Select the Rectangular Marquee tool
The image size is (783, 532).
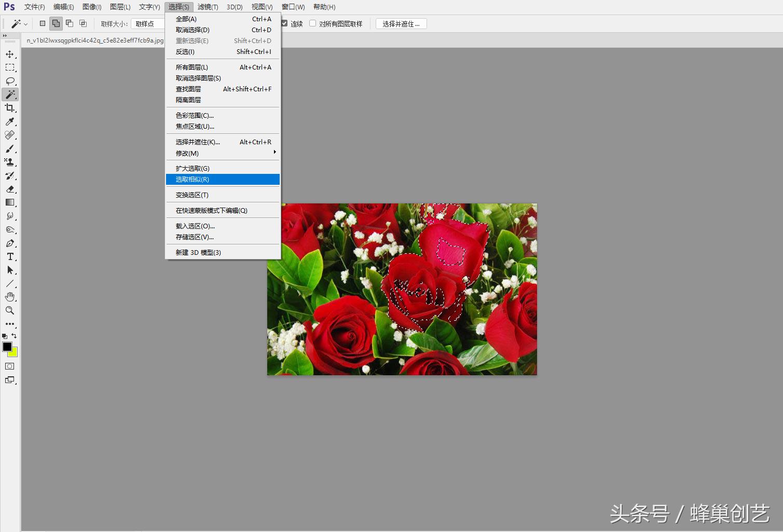(9, 67)
